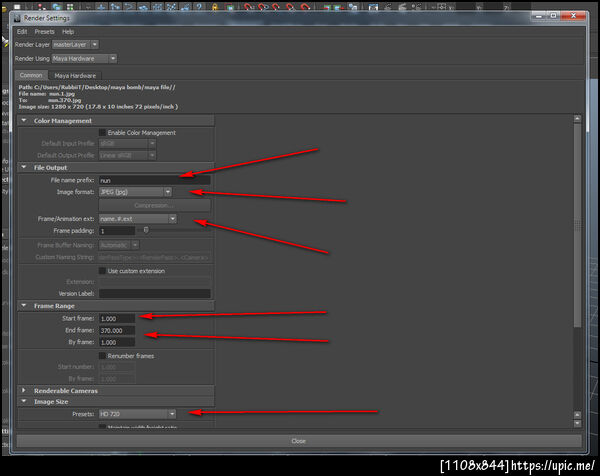
Task: Open the Image format JPEG dropdown
Action: (135, 192)
